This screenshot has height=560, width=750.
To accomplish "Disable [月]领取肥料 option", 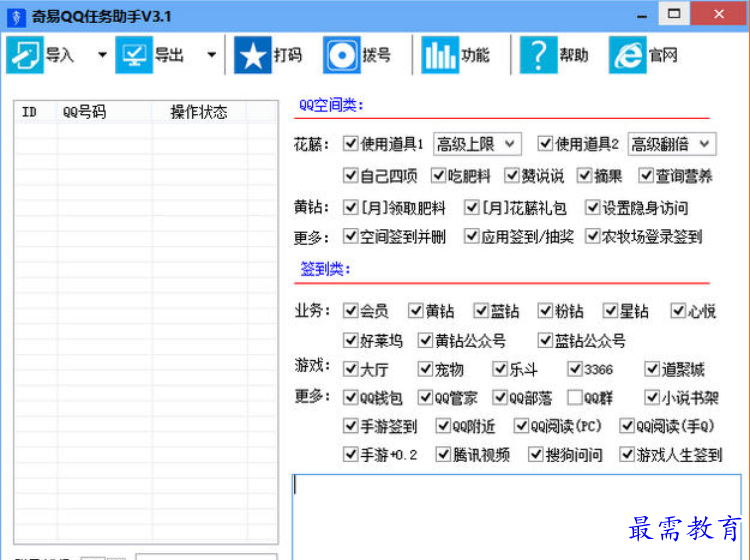I will click(x=350, y=208).
